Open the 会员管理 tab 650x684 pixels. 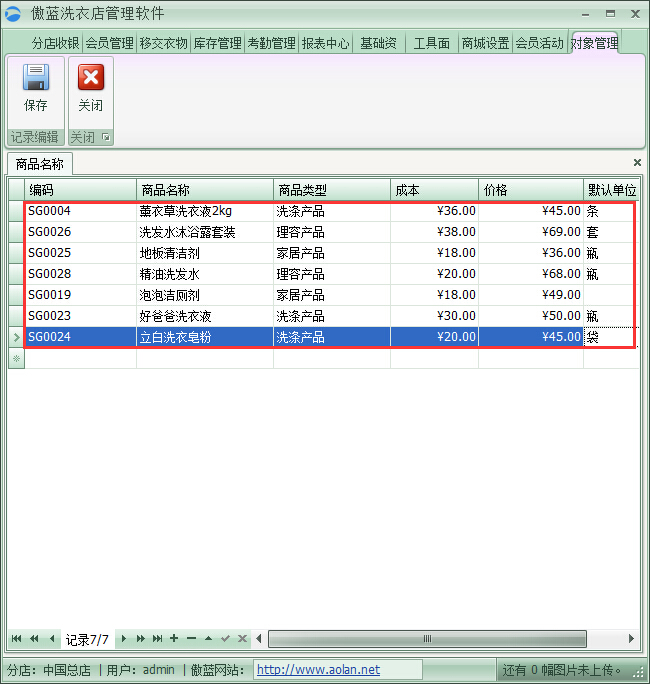(x=109, y=43)
